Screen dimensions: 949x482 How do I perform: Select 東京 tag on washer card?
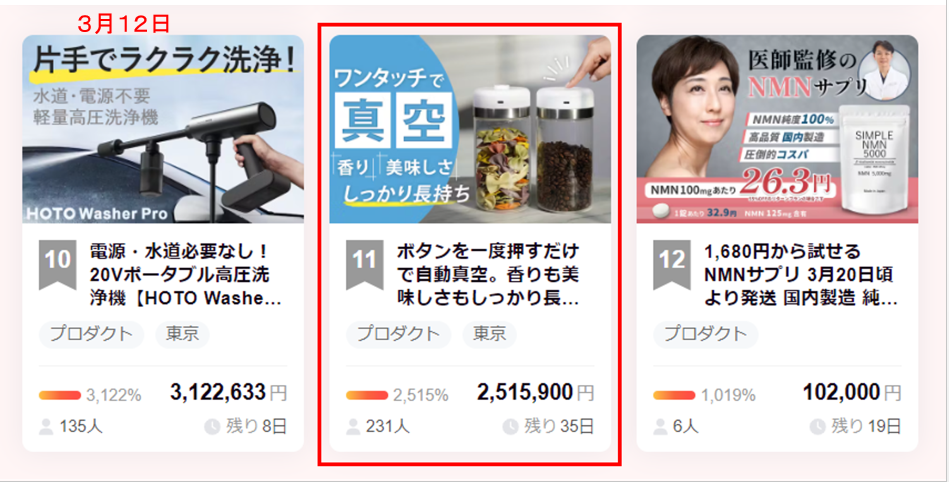click(x=182, y=334)
